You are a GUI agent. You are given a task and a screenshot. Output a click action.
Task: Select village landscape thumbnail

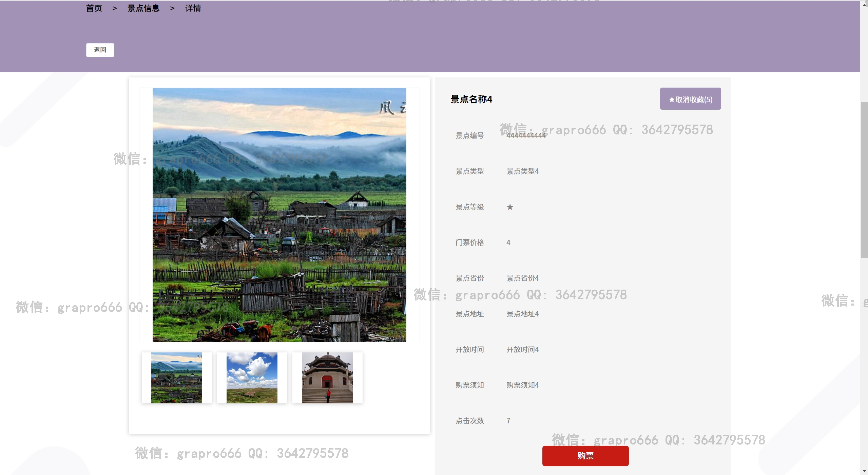176,378
